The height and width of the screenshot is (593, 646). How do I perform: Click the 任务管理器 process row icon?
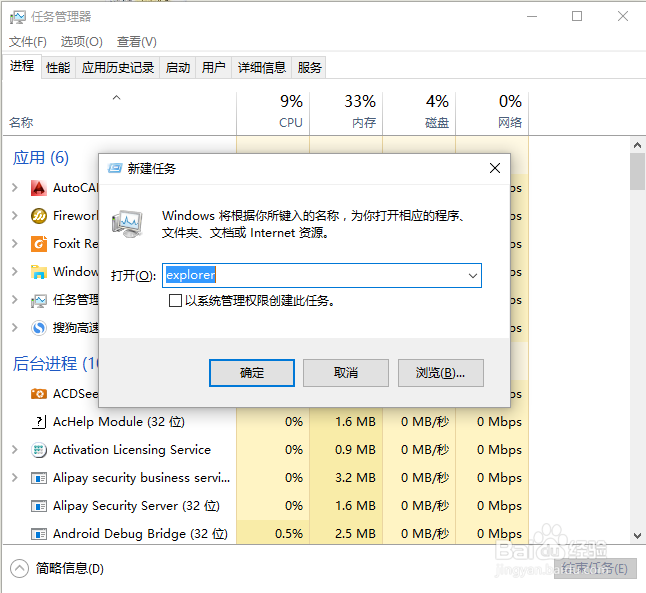(x=39, y=300)
